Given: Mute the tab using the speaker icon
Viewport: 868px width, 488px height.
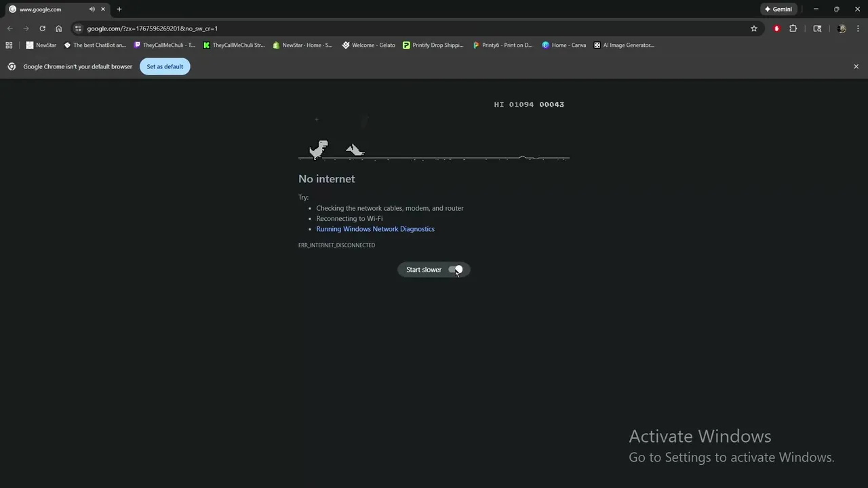Looking at the screenshot, I should tap(92, 9).
